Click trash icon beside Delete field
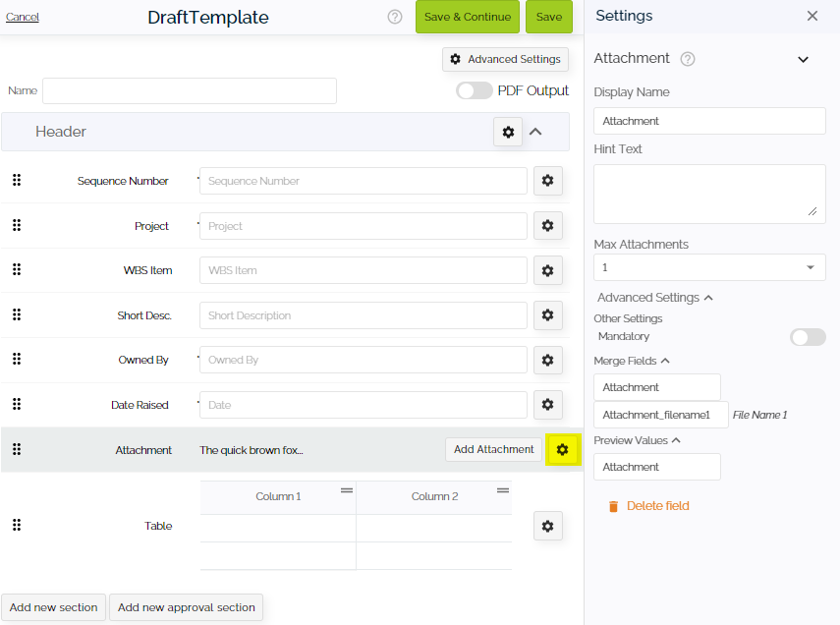Viewport: 840px width, 625px height. [x=613, y=506]
